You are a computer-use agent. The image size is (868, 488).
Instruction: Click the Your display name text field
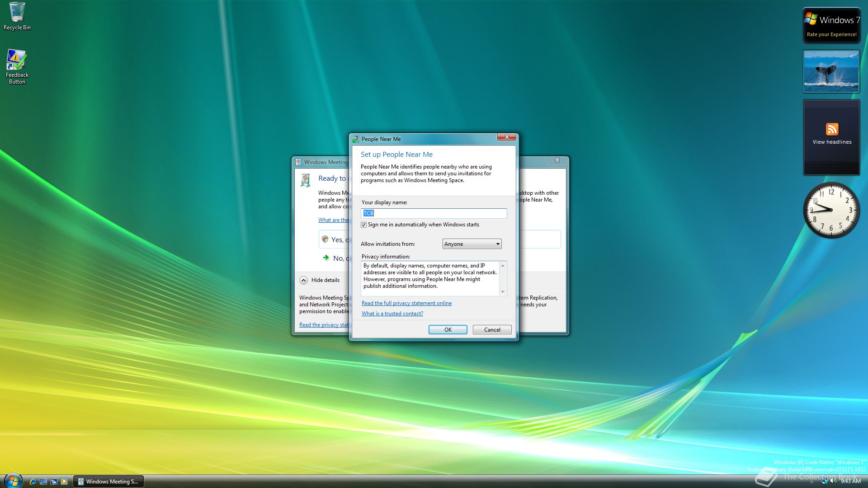click(434, 213)
